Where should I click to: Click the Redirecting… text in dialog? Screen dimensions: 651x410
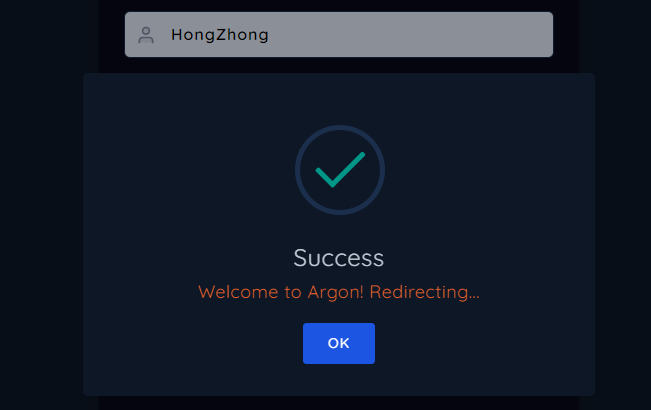(424, 292)
